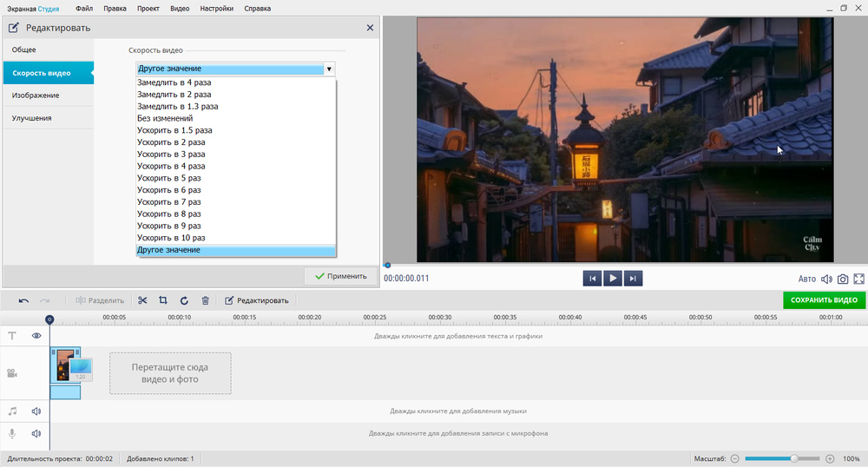Choose Ускорить в 5 раз
Screen dimensions: 868x467
tap(236, 178)
